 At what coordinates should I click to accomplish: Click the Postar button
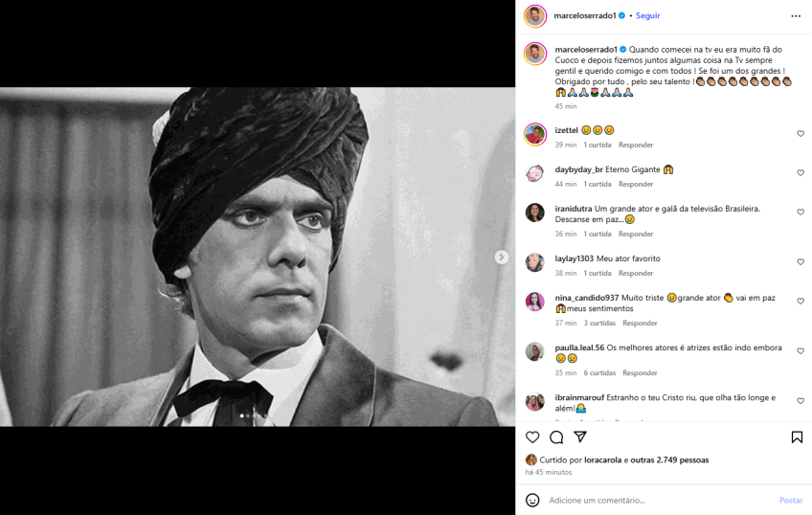pyautogui.click(x=791, y=500)
